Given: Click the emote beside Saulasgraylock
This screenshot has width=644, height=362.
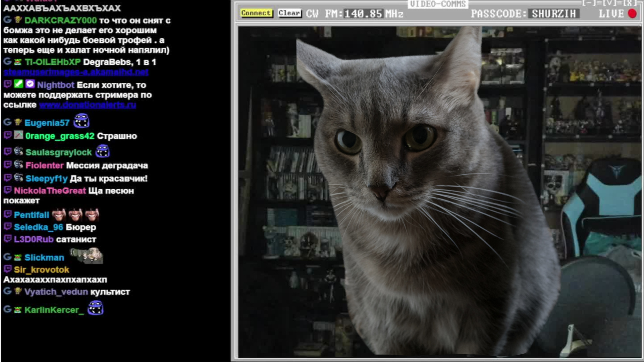Looking at the screenshot, I should pos(103,151).
